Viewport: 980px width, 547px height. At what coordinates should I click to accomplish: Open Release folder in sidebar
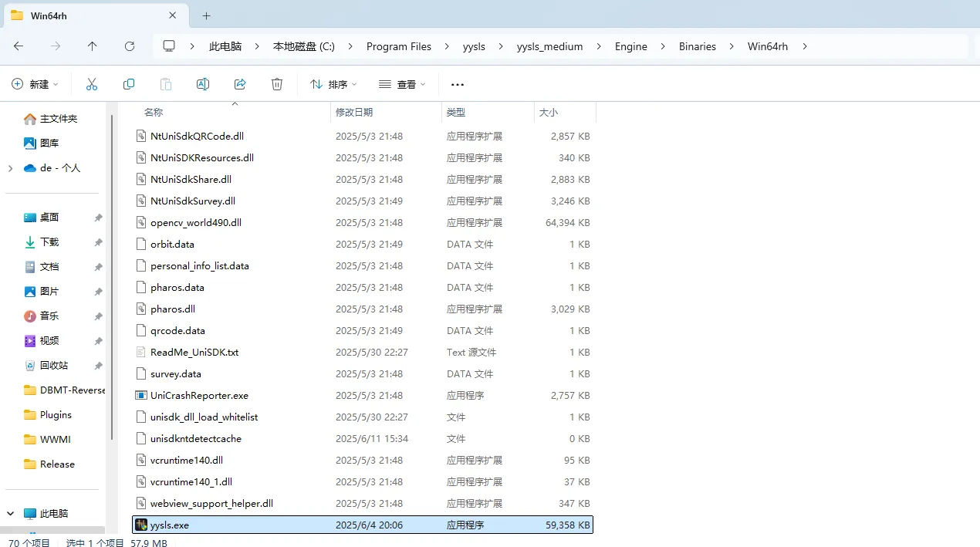pos(49,464)
